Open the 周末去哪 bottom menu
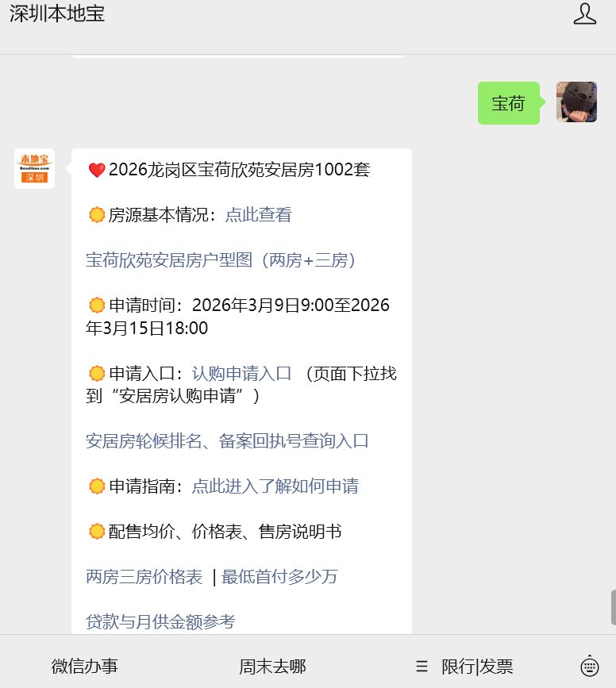Image resolution: width=616 pixels, height=688 pixels. tap(272, 667)
